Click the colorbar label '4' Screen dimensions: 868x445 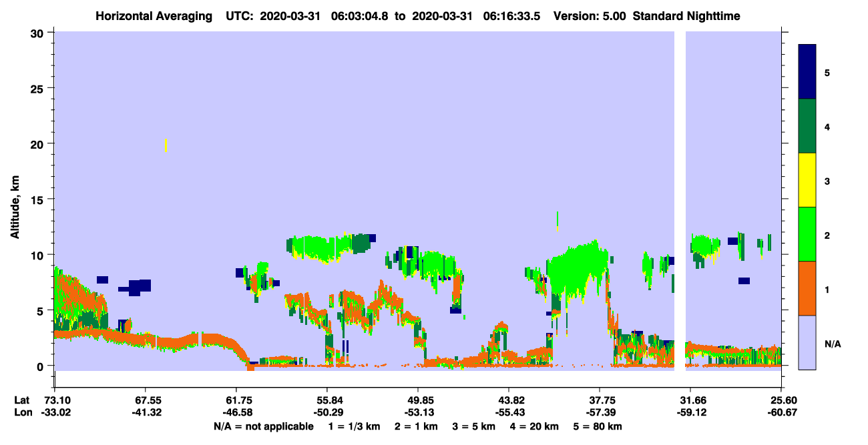(827, 126)
